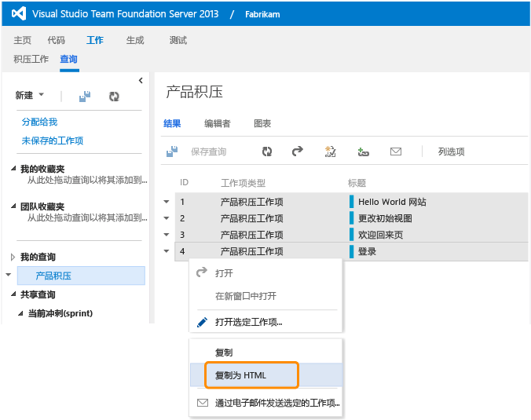The image size is (531, 420).
Task: Click blue color bar of 更改初始视图 row
Action: point(351,218)
